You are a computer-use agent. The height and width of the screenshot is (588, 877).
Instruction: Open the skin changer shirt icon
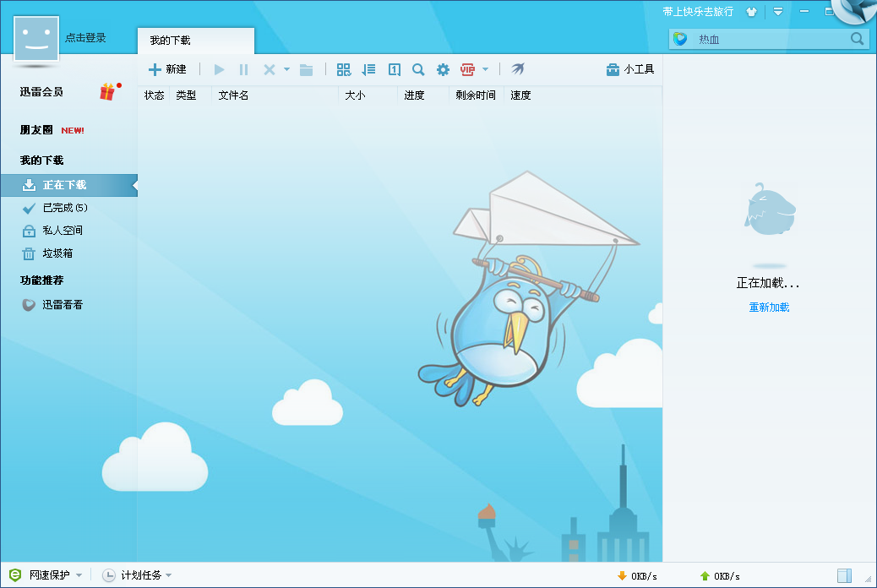coord(751,12)
